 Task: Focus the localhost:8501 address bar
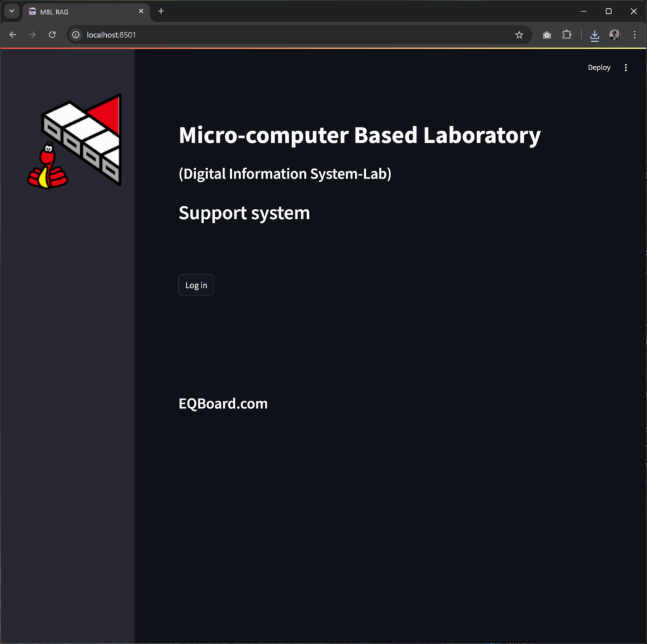click(284, 35)
